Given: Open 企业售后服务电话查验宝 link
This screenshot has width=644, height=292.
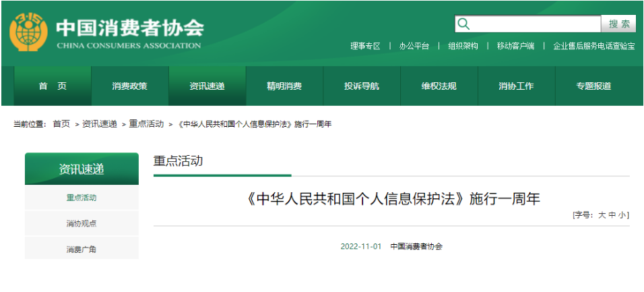Looking at the screenshot, I should coord(593,46).
